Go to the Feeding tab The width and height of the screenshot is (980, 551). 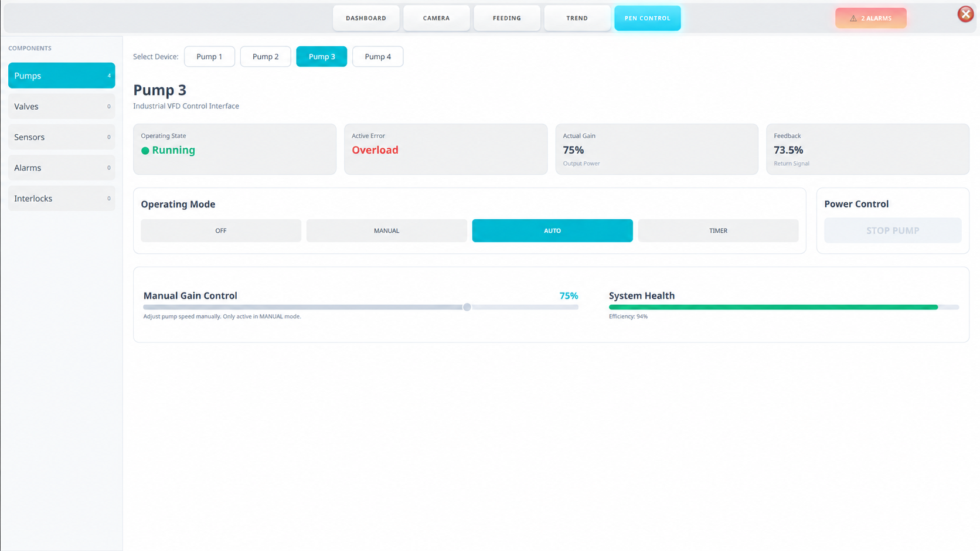tap(507, 18)
